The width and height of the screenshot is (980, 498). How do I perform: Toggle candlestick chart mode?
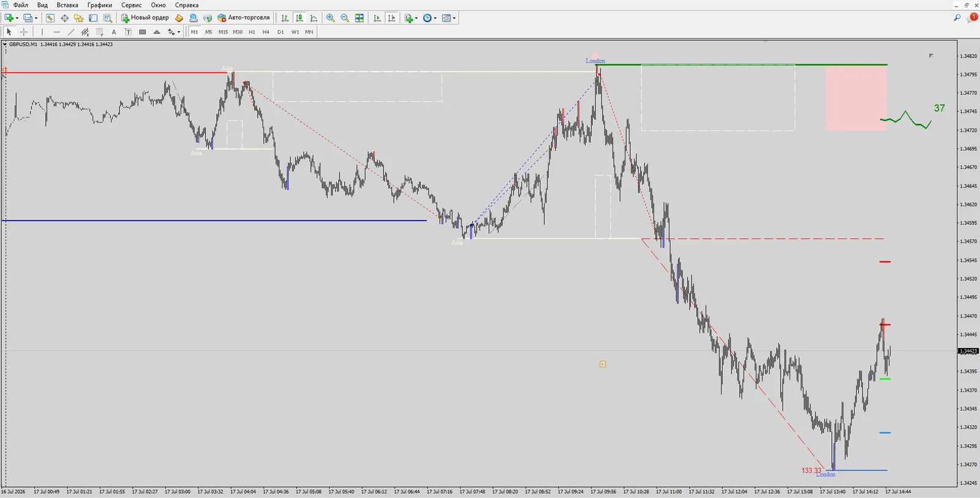pos(300,18)
